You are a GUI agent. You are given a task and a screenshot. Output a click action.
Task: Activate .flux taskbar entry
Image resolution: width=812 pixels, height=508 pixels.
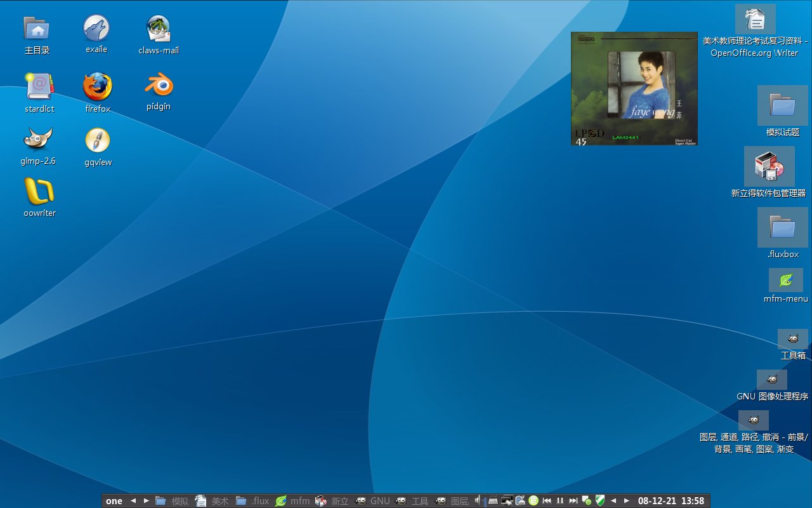[252, 501]
